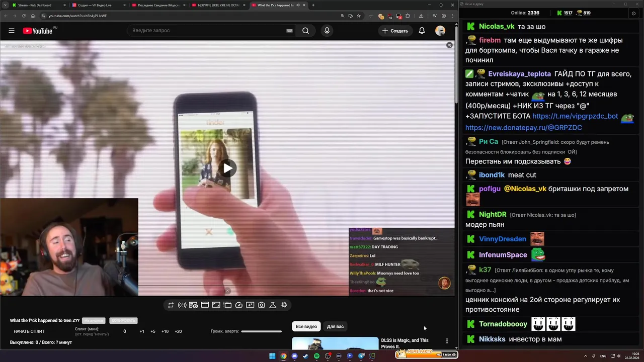Open the DLSS is Magic video thumbnail

point(335,343)
